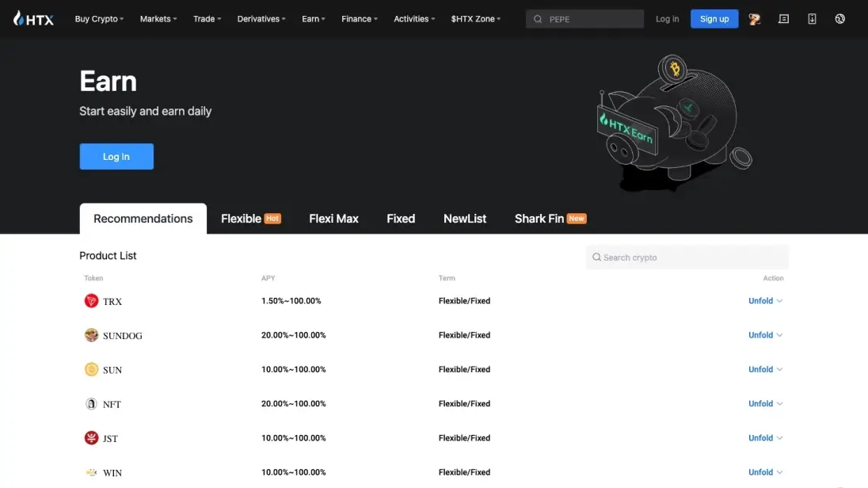Switch to the Shark Fin tab
The image size is (868, 488).
click(550, 218)
